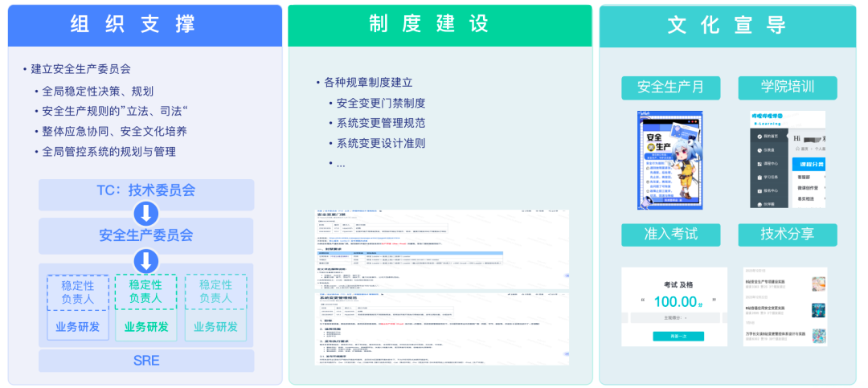Image resolution: width=868 pixels, height=388 pixels.
Task: Open 万字长文 变更管控体系 article
Action: pyautogui.click(x=776, y=333)
